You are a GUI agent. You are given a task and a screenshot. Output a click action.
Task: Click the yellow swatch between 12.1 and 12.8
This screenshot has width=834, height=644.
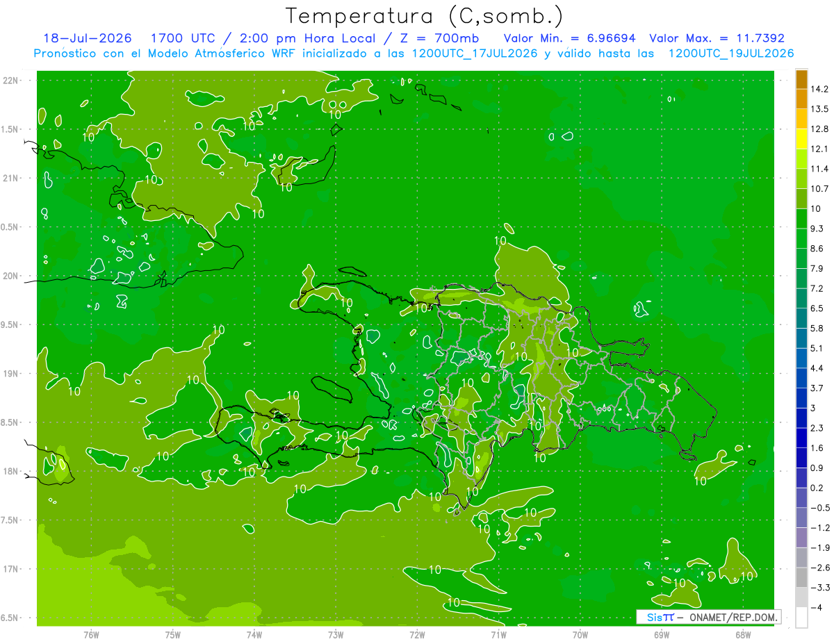pyautogui.click(x=801, y=139)
